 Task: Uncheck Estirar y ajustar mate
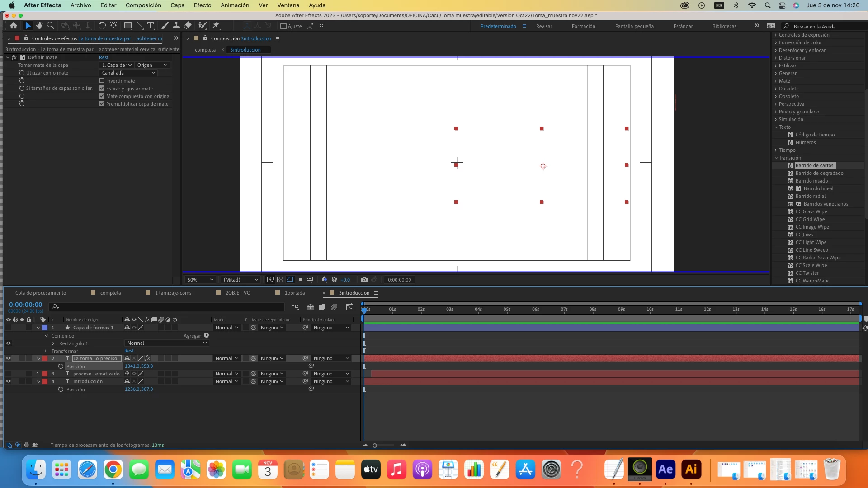(102, 89)
